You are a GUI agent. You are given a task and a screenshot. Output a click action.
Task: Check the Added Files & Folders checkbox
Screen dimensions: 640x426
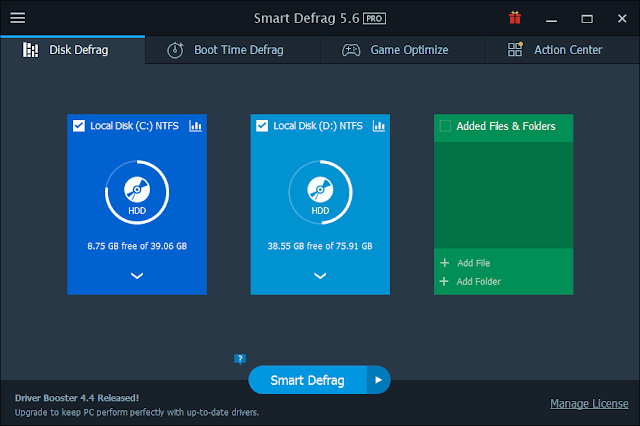pos(445,126)
